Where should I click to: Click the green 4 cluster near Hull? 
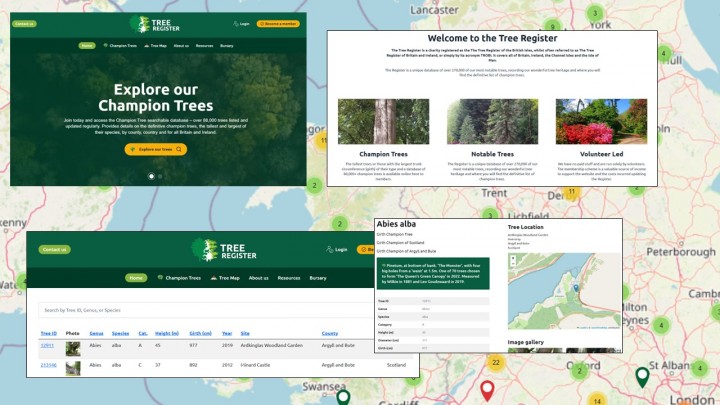pos(664,54)
